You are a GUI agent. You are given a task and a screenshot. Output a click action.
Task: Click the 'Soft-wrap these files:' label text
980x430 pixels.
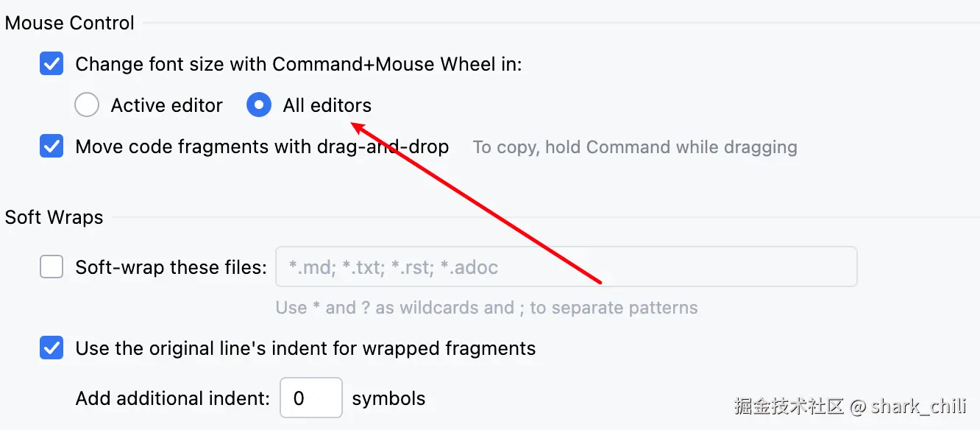point(171,267)
